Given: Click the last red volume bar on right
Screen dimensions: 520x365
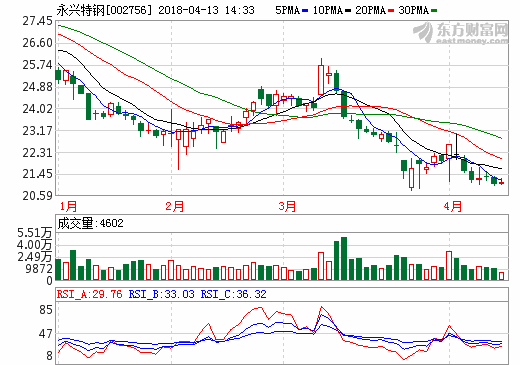Looking at the screenshot, I should pos(501,276).
